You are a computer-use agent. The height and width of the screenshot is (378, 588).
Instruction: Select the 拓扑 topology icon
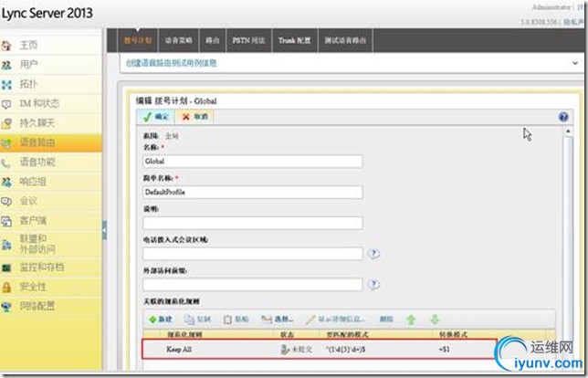pyautogui.click(x=6, y=85)
